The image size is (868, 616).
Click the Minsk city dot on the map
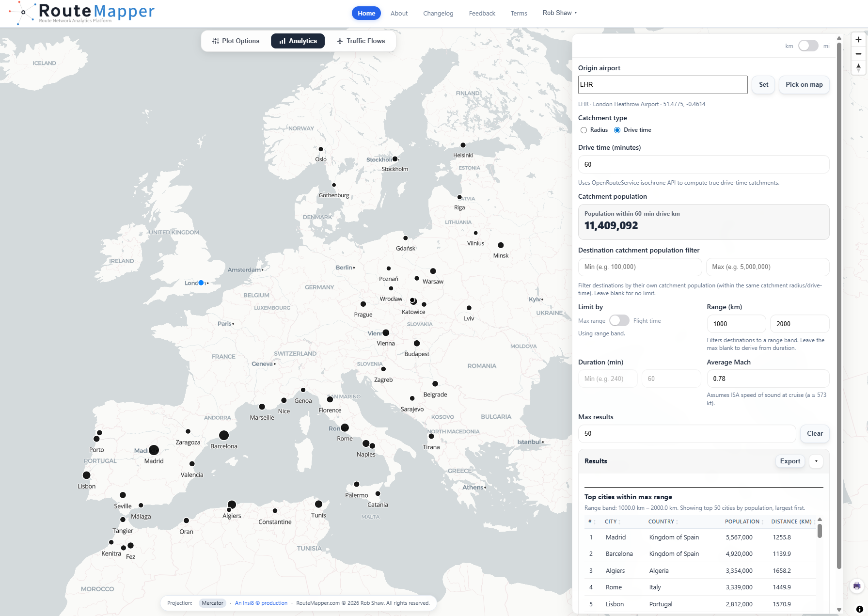click(x=501, y=245)
